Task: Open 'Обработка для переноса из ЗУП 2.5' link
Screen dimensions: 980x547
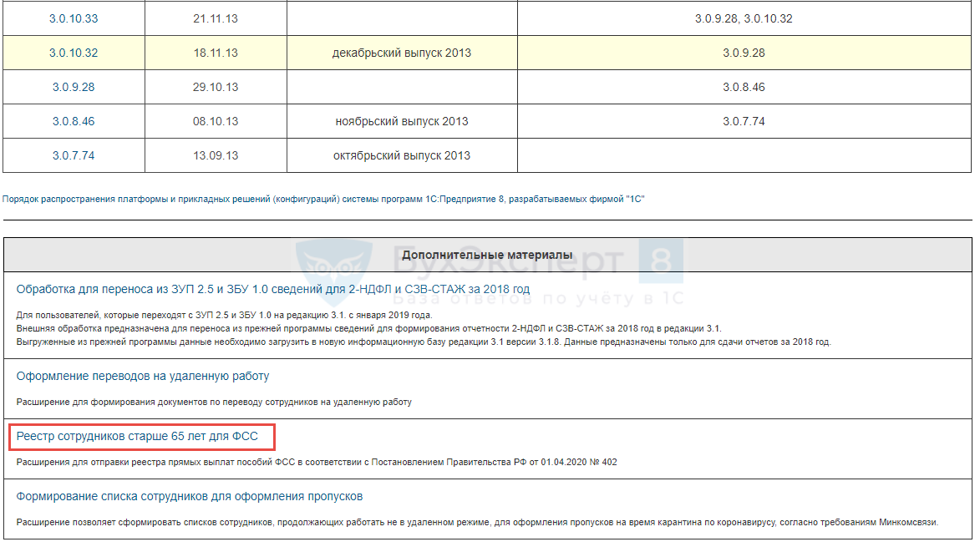Action: (272, 289)
